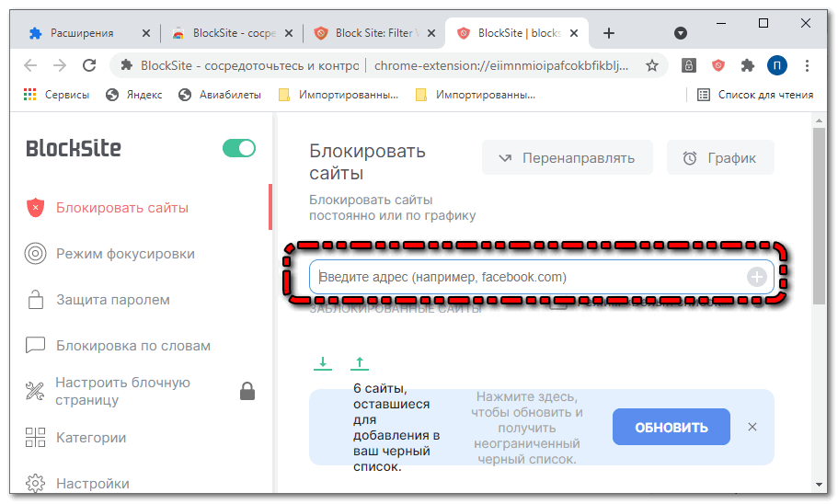Dismiss the upgrade banner with the X
Viewport: 838px width, 504px height.
752,427
